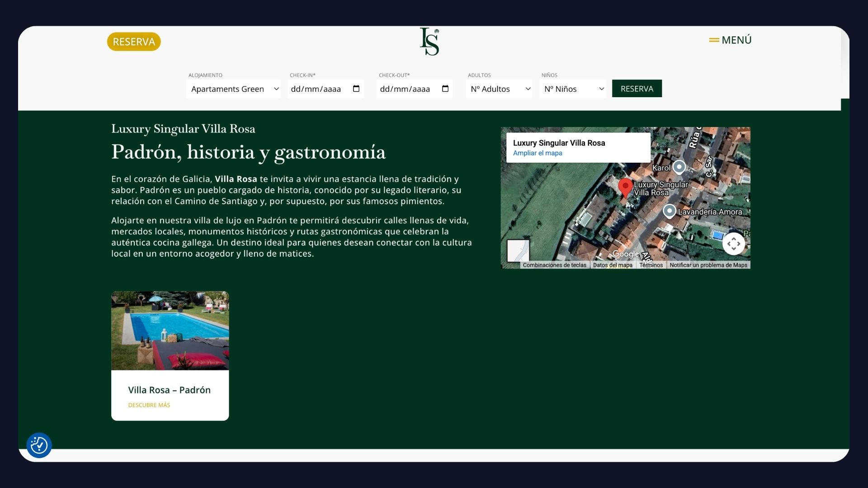Focus the check-in date input field
The image size is (868, 488).
[316, 89]
